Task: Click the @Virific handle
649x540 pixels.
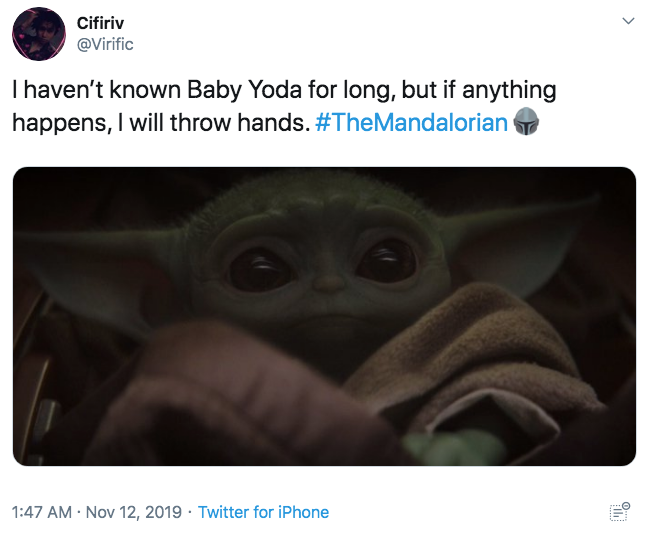Action: click(x=105, y=44)
